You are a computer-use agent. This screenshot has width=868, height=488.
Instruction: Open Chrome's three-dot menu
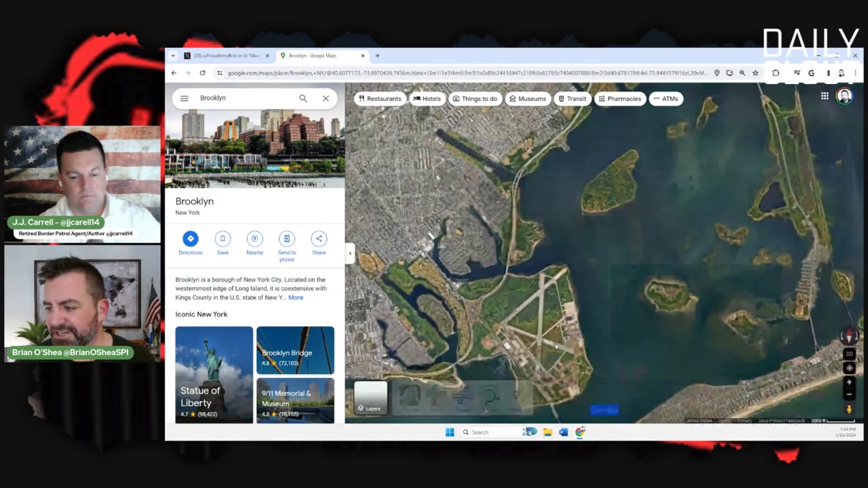point(856,73)
